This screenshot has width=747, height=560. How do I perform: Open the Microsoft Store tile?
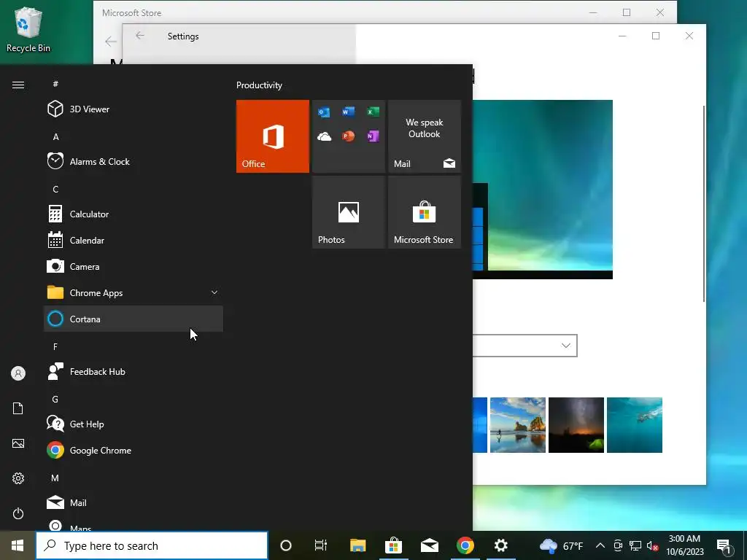pos(425,212)
